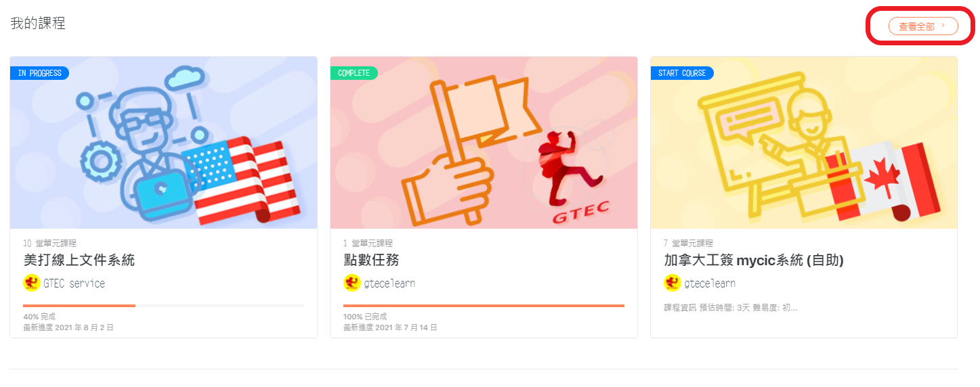The image size is (980, 387).
Task: Click the COMPLETE badge
Action: [354, 73]
